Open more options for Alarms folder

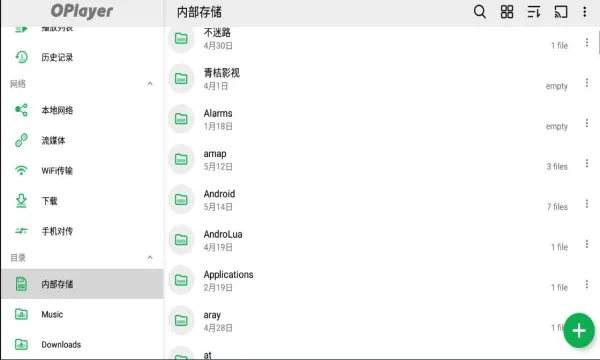pos(587,123)
